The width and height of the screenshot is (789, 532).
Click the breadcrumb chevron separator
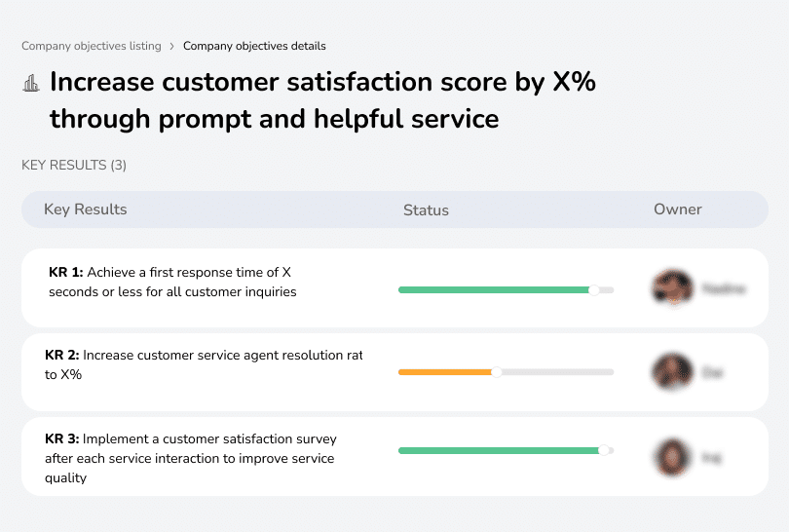(172, 46)
